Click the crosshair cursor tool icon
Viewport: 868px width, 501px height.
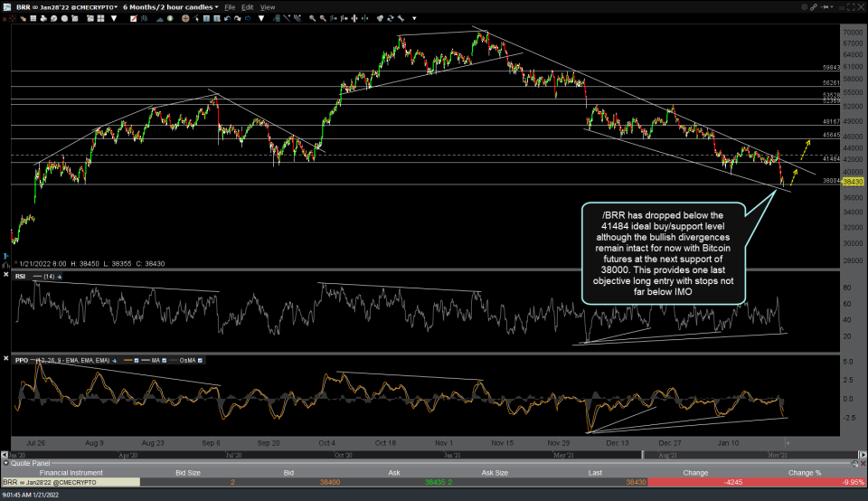pyautogui.click(x=185, y=18)
